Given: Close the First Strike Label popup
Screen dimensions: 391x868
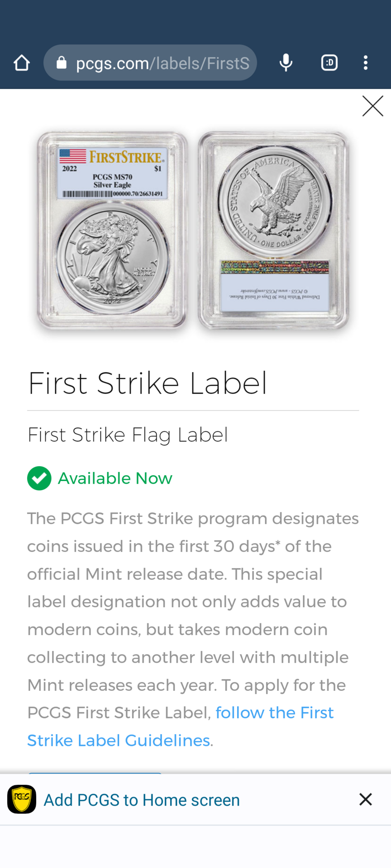Looking at the screenshot, I should (373, 106).
